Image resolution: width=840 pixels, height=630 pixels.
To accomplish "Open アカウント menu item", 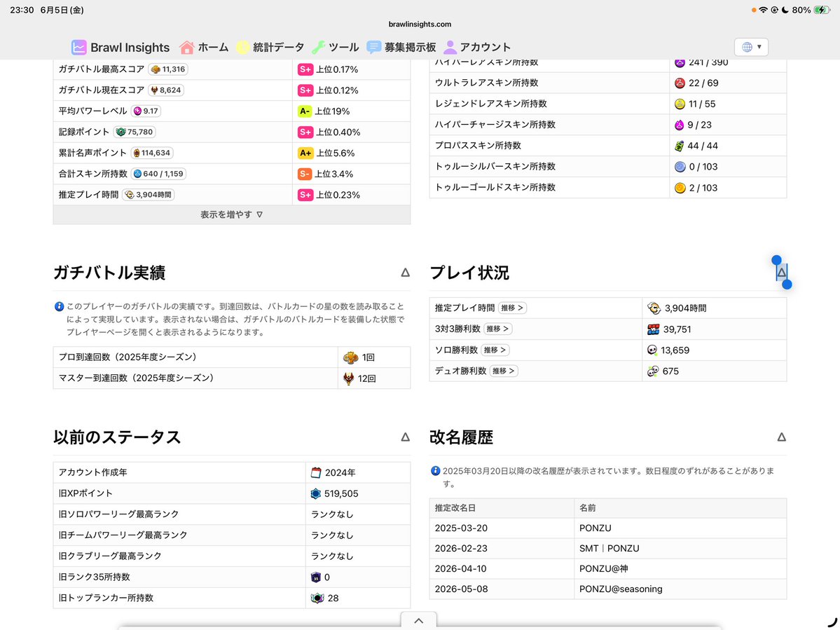I will point(477,47).
